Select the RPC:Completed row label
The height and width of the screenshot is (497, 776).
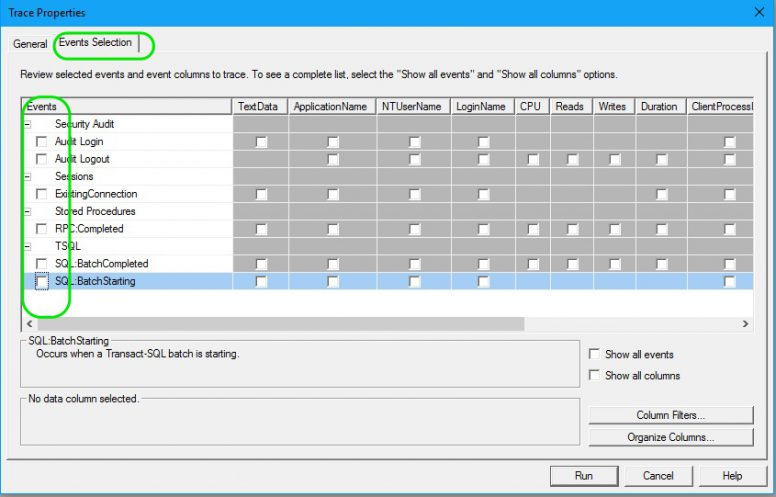89,229
